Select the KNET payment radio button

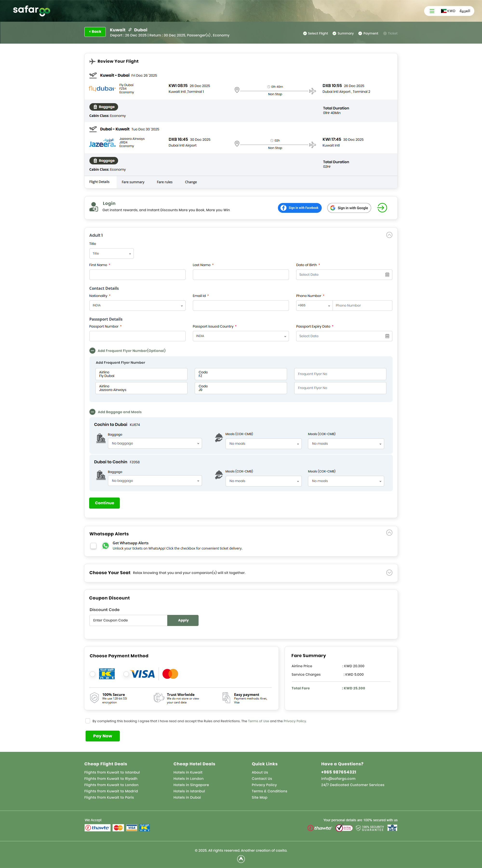coord(92,674)
